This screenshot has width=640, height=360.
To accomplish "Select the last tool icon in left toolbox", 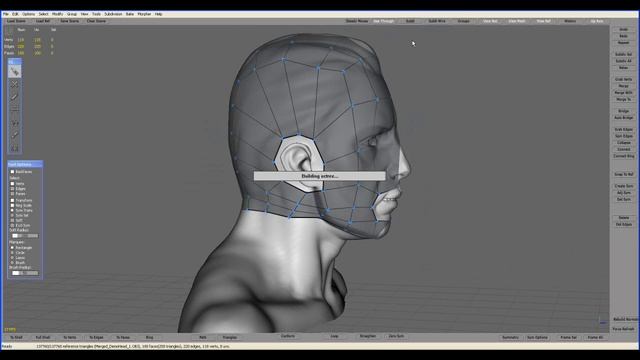I will coord(15,148).
